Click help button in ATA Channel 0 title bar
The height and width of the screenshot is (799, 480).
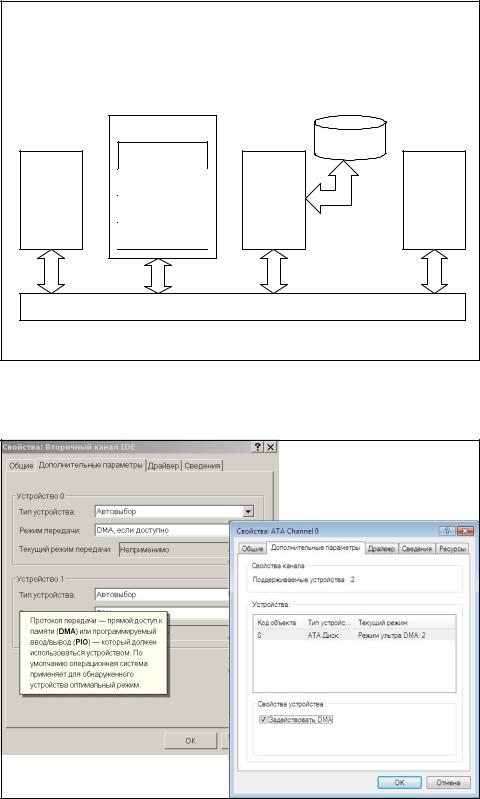(x=448, y=531)
